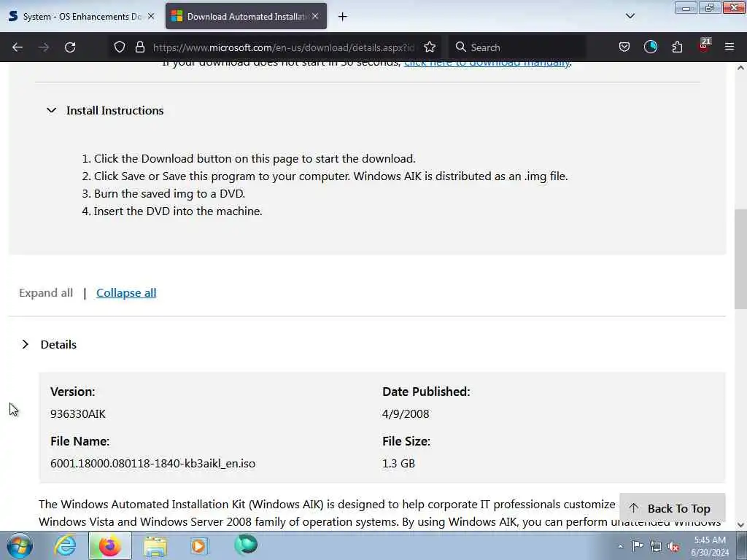Screen dimensions: 747x560
Task: Open the Action Center flag icon
Action: point(638,545)
